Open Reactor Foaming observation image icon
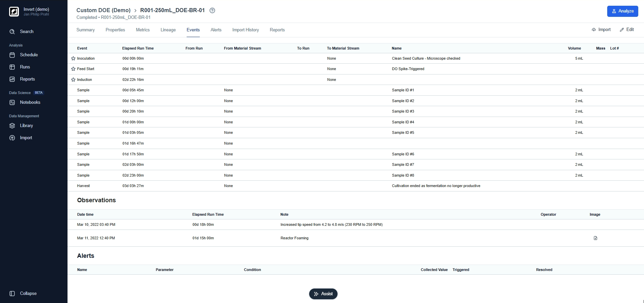Image resolution: width=644 pixels, height=303 pixels. tap(595, 238)
